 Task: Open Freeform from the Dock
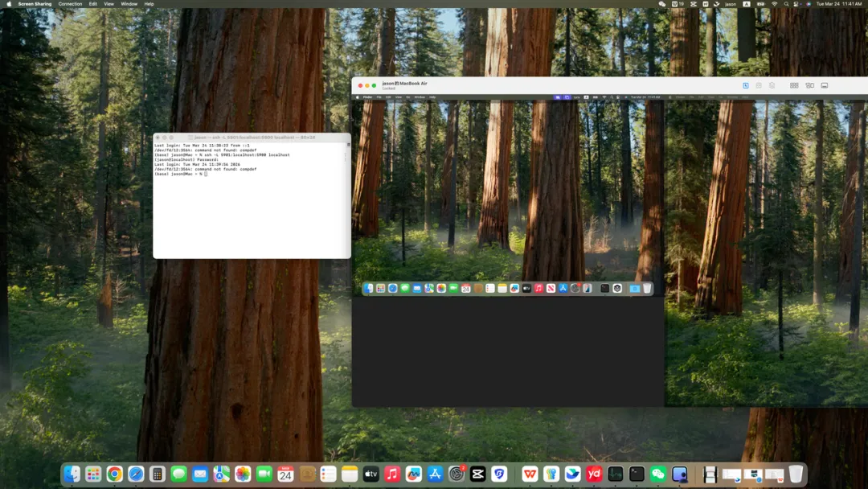tap(414, 474)
